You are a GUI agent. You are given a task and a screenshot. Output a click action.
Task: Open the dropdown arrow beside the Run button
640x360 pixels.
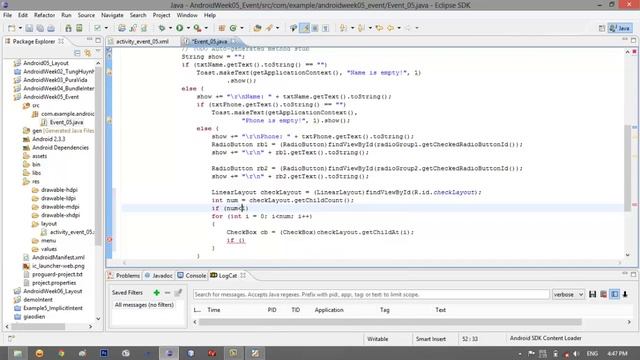click(x=188, y=28)
